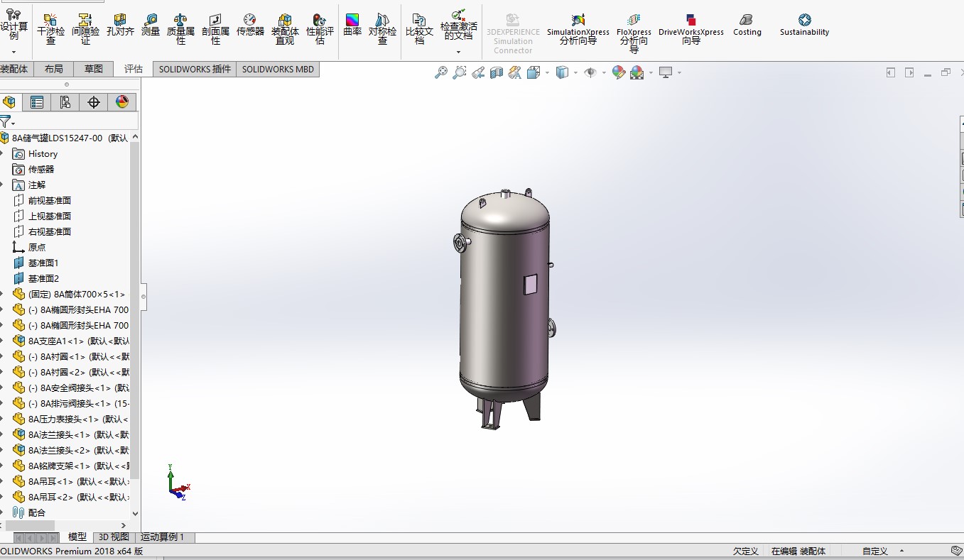Open the 设计算例 dropdown arrow
This screenshot has height=560, width=964.
coord(13,52)
